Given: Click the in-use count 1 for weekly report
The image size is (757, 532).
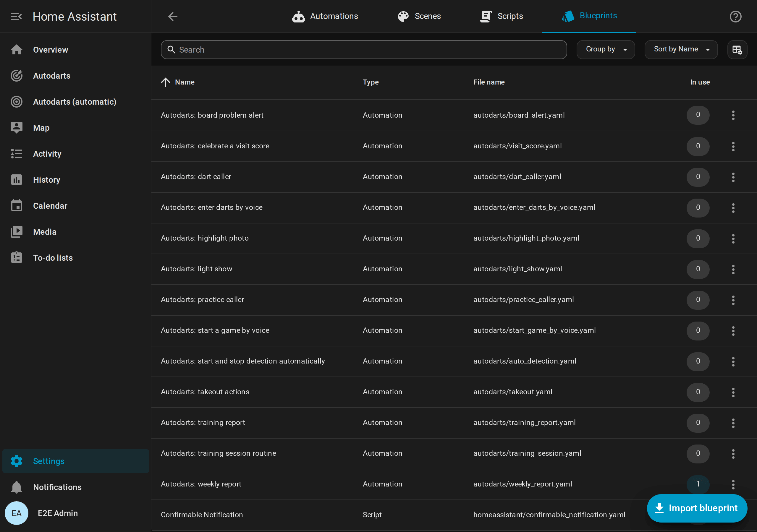Looking at the screenshot, I should (x=698, y=484).
